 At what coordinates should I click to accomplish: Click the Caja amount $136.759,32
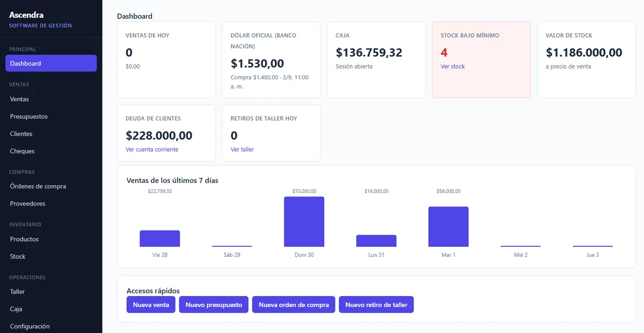tap(369, 53)
